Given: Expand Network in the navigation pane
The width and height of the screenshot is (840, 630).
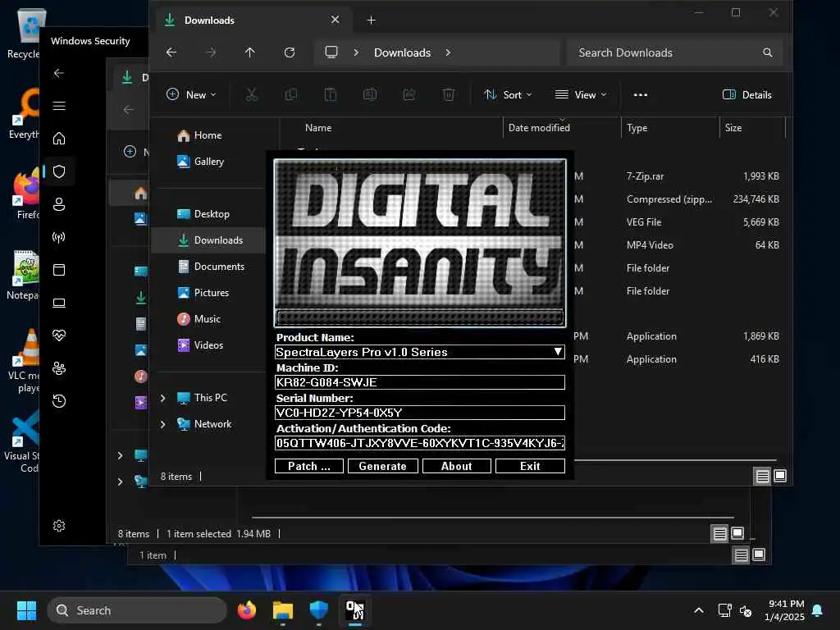Looking at the screenshot, I should click(x=163, y=424).
